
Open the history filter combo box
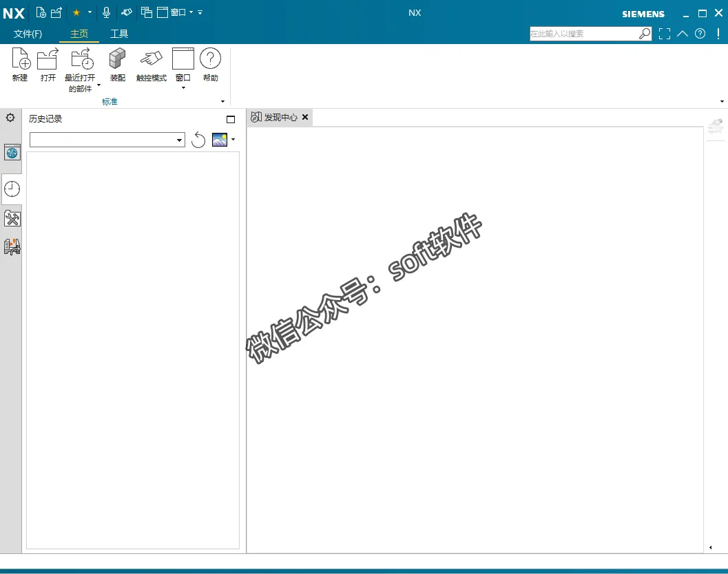click(107, 140)
